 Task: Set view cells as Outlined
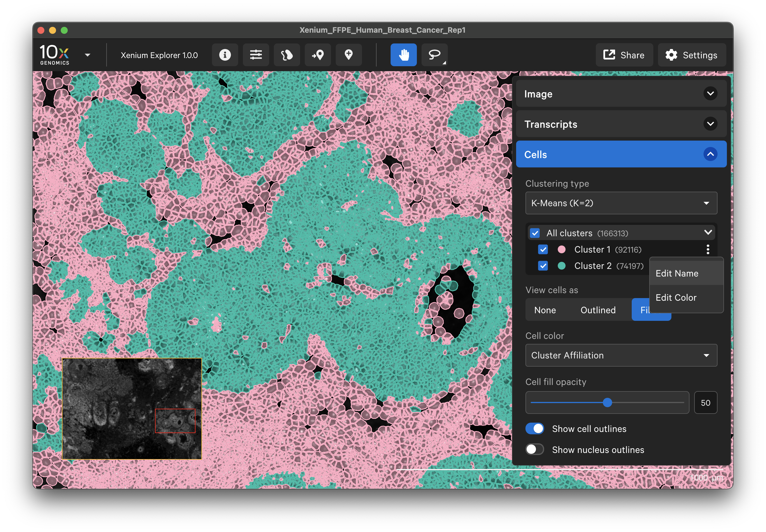[x=598, y=310]
